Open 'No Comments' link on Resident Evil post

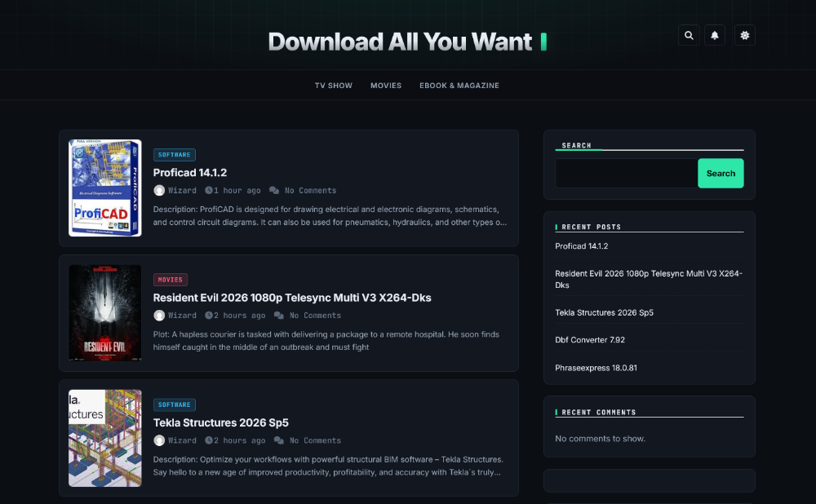pos(315,315)
